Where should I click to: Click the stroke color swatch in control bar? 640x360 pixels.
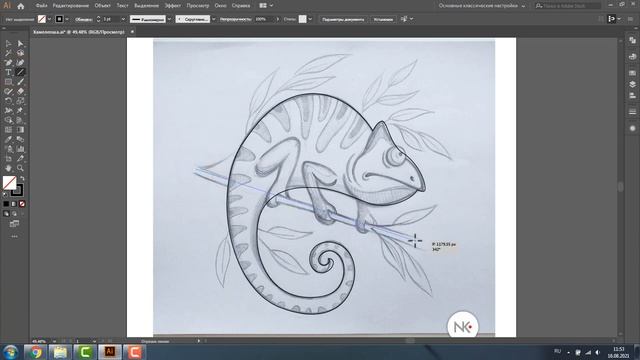(59, 19)
